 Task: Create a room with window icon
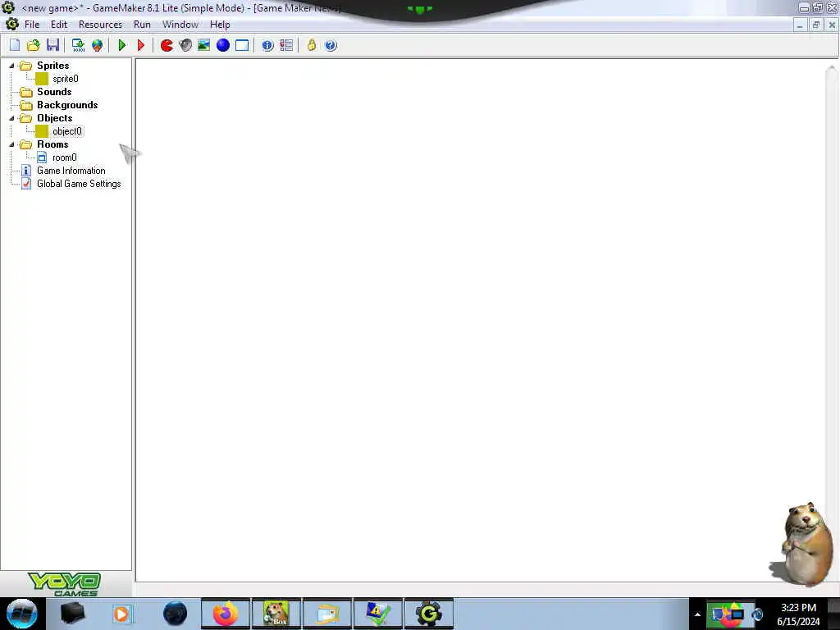tap(242, 46)
